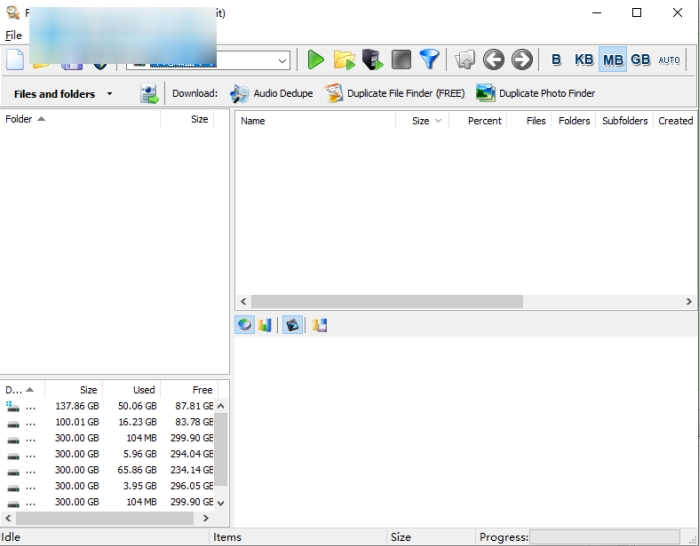Click drive icon in the 3.95 GB used row

pyautogui.click(x=13, y=488)
